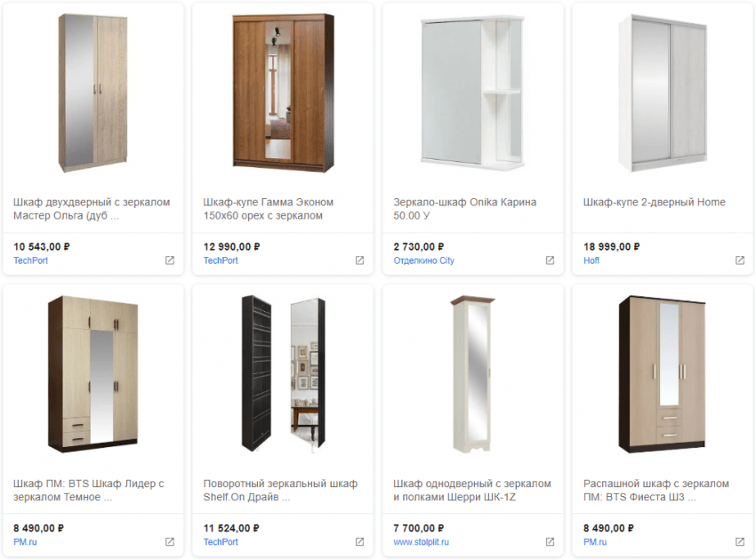Open the www.stolplit.ru store link

(421, 541)
